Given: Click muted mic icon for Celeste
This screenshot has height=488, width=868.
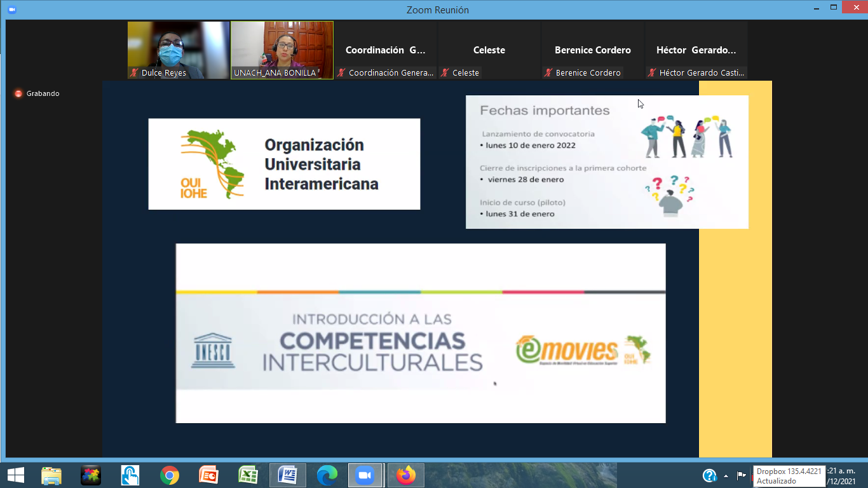Looking at the screenshot, I should 445,72.
